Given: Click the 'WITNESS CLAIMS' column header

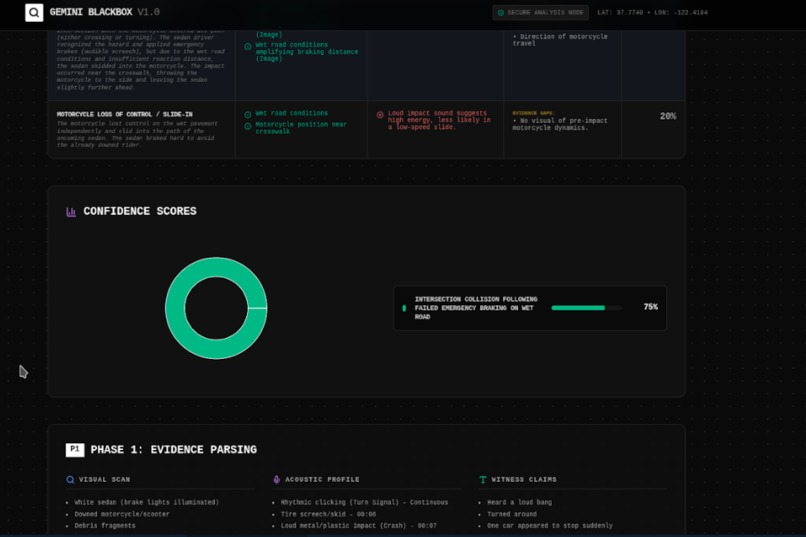Looking at the screenshot, I should coord(524,479).
